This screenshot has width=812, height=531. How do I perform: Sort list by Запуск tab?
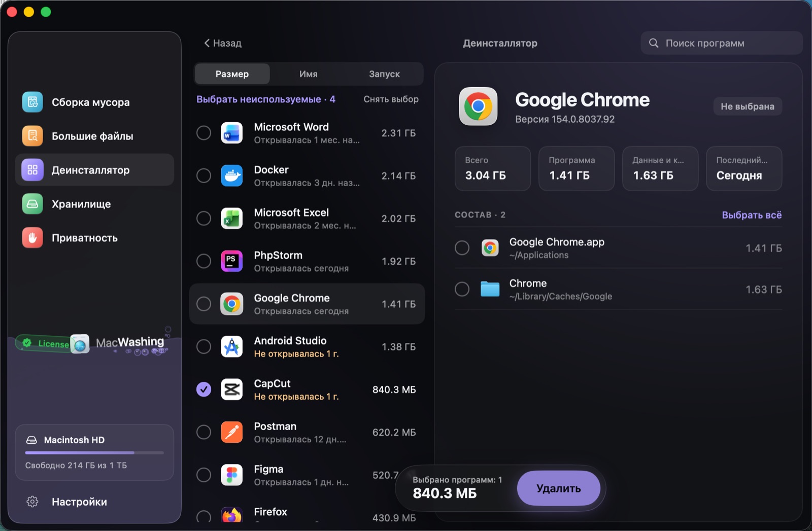(x=384, y=74)
